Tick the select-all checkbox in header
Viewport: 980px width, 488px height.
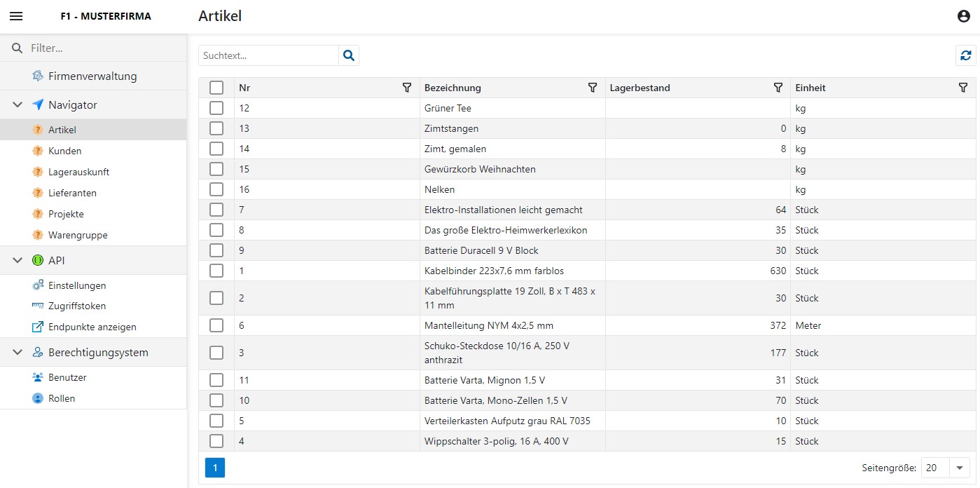coord(216,88)
